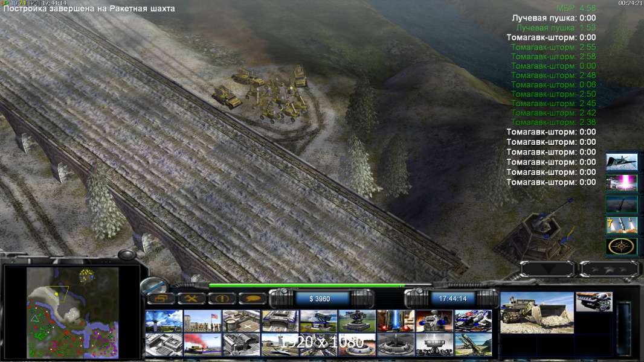This screenshot has width=644, height=362.
Task: Choose the barracks icon with American flag
Action: [202, 321]
